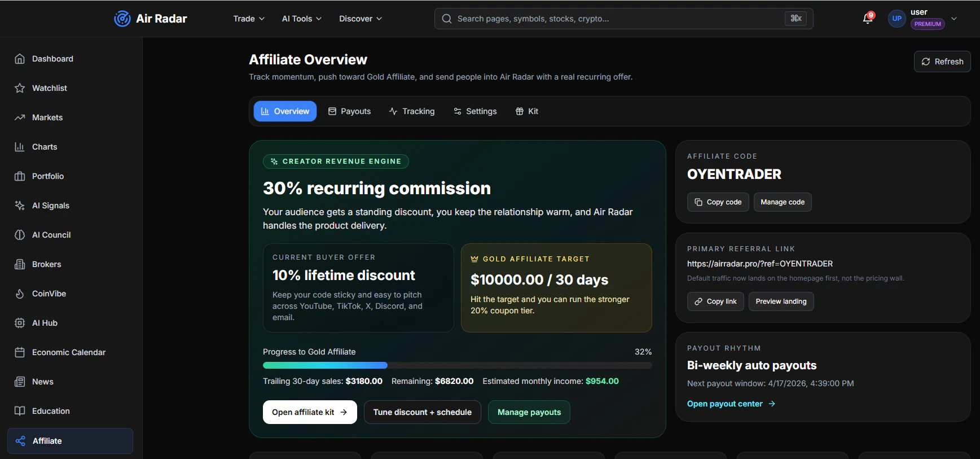The width and height of the screenshot is (980, 459).
Task: Open the notifications bell
Action: coord(868,19)
